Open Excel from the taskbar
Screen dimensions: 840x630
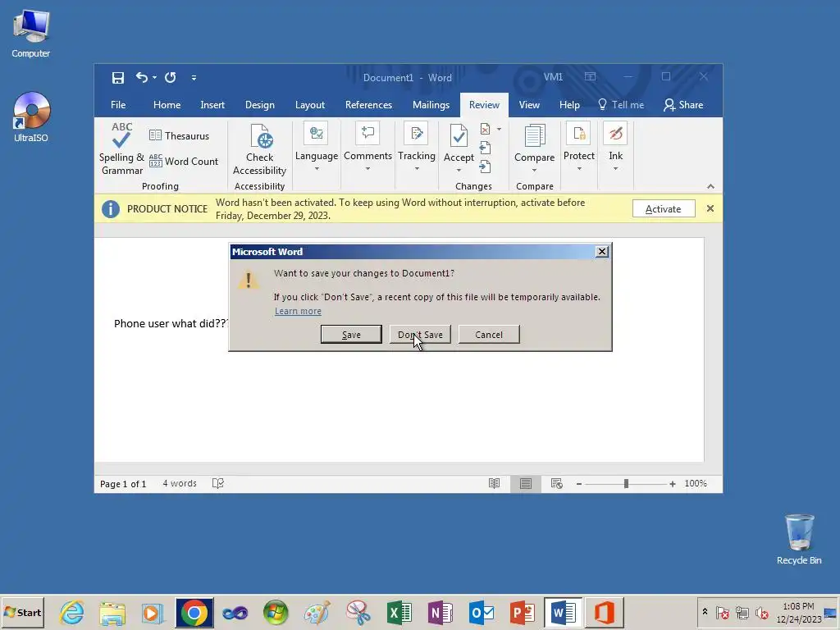click(399, 612)
